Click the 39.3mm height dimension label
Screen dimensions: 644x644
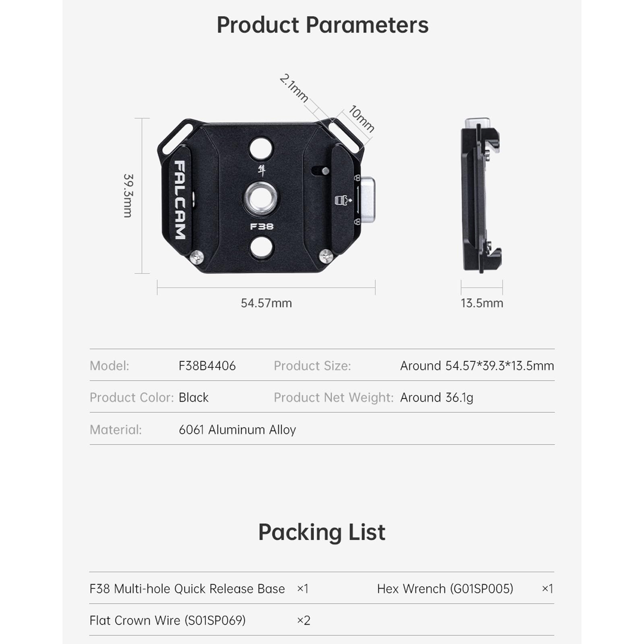coord(128,196)
